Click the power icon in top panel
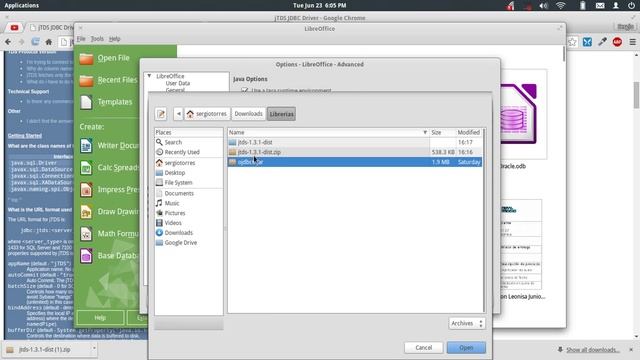This screenshot has height=360, width=640. (x=631, y=5)
